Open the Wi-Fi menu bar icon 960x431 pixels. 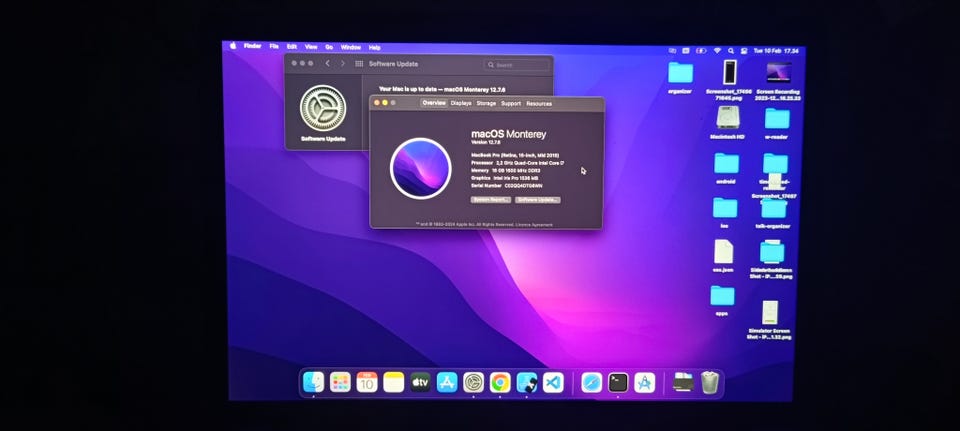tap(717, 51)
